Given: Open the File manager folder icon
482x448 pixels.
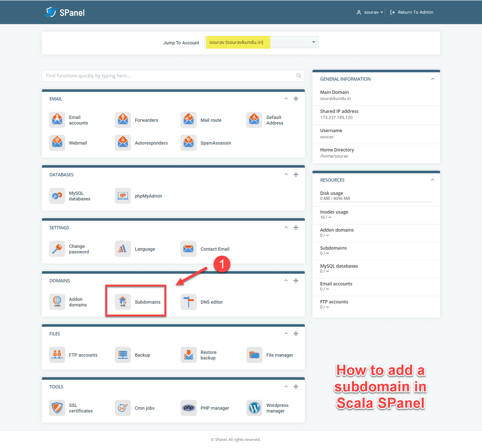Looking at the screenshot, I should click(254, 355).
